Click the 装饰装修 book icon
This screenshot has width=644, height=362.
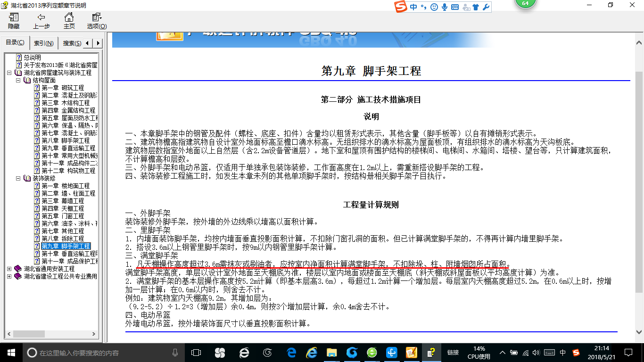tap(27, 178)
